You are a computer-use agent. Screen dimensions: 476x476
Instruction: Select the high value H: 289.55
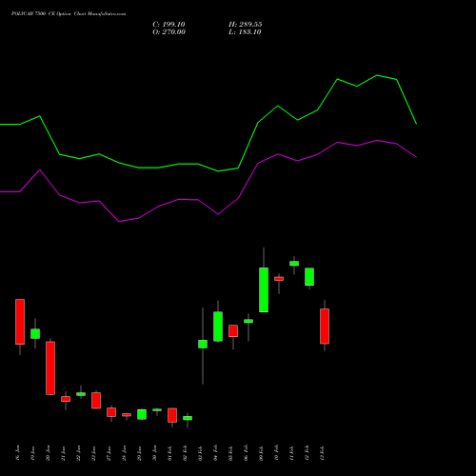[x=246, y=25]
